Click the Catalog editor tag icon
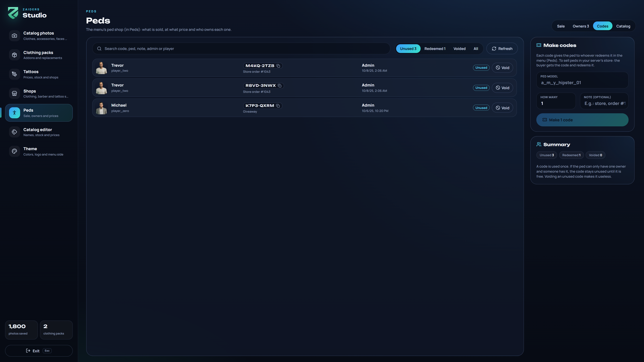 (14, 132)
